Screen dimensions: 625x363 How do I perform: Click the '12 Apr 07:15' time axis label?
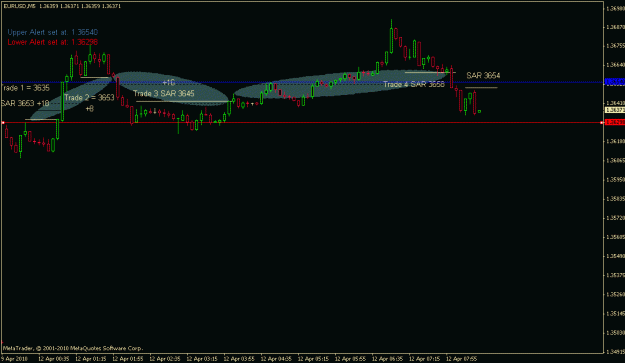click(425, 359)
